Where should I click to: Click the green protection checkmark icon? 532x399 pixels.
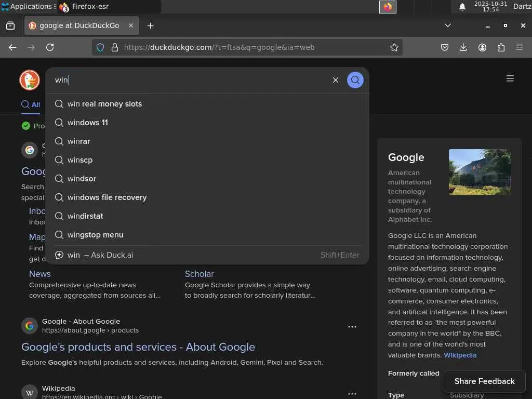26,126
